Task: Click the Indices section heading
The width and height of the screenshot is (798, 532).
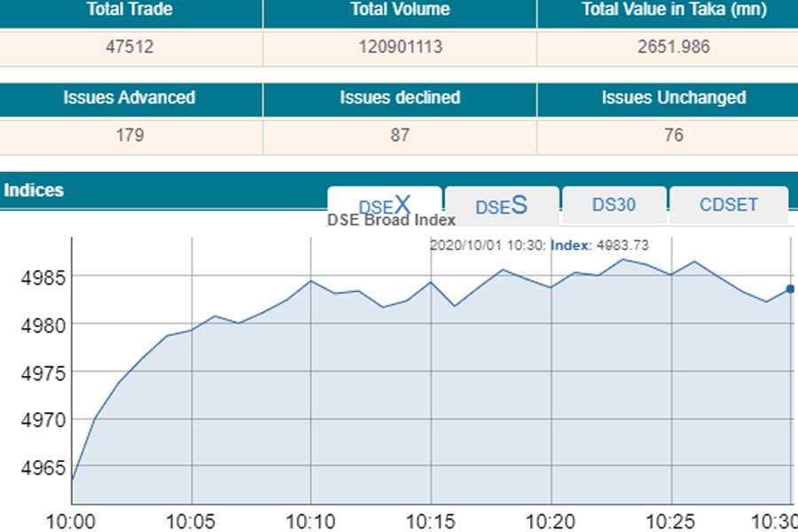Action: [x=34, y=191]
